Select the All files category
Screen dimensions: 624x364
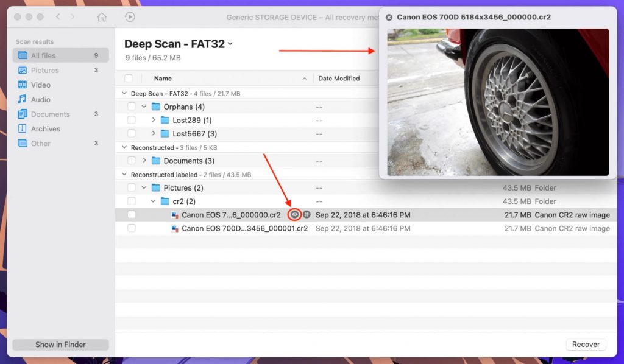pyautogui.click(x=46, y=55)
